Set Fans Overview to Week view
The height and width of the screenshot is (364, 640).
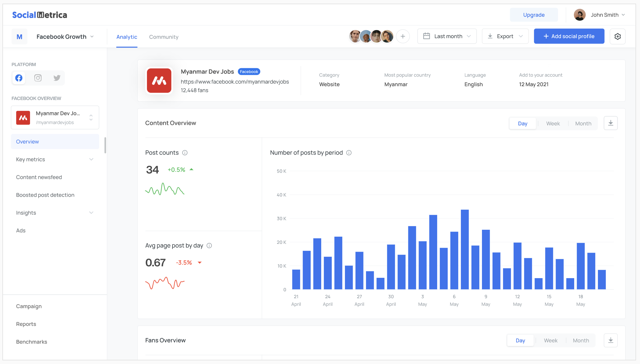click(x=550, y=341)
